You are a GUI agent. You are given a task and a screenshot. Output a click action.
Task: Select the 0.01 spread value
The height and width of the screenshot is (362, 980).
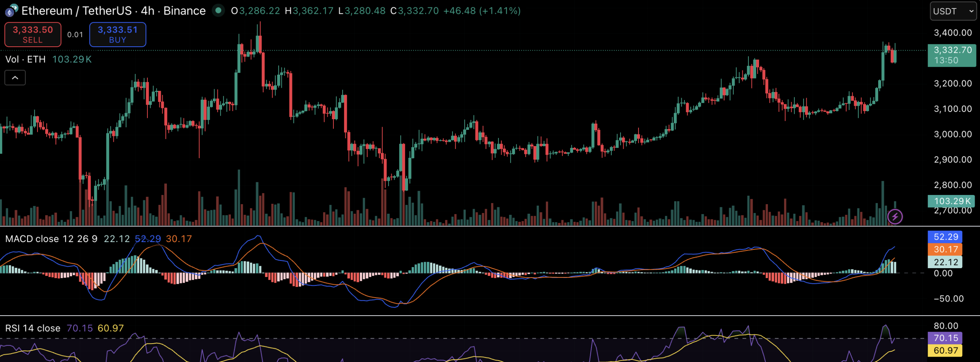point(75,34)
